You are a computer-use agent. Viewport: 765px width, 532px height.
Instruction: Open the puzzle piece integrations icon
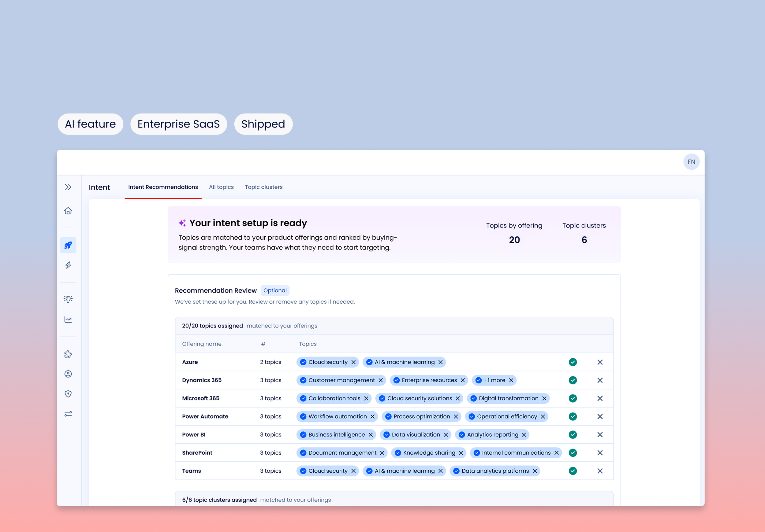pyautogui.click(x=68, y=354)
